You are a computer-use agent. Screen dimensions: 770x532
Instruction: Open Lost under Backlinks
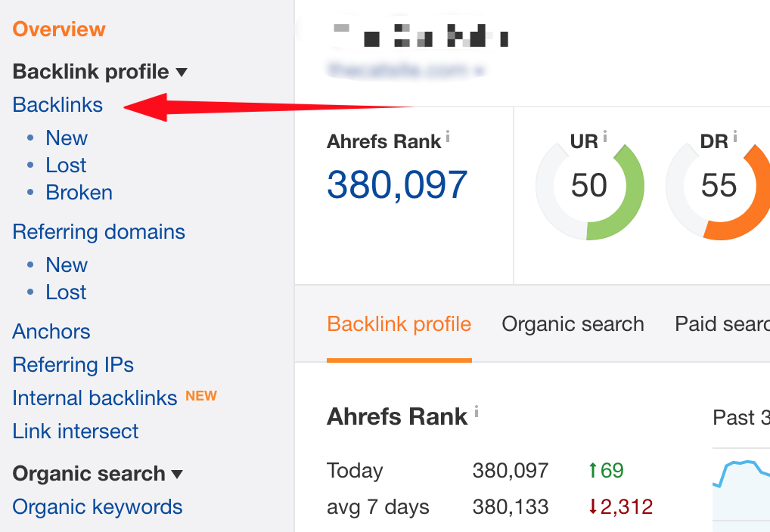click(x=66, y=165)
